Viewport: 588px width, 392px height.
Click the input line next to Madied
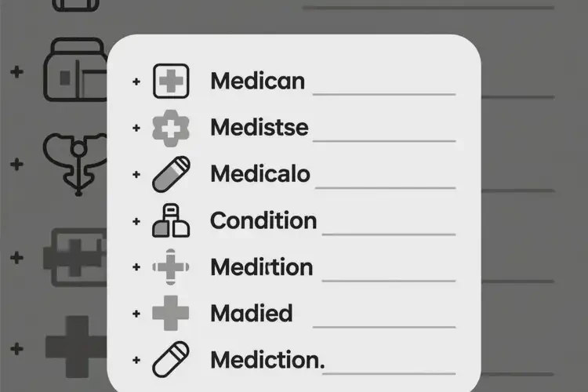coord(384,325)
